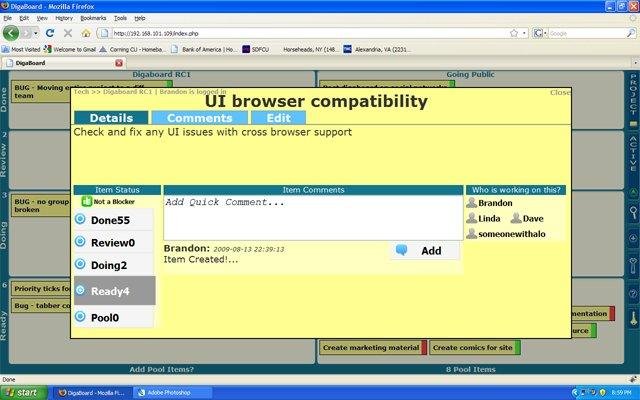Viewport: 640px width, 400px height.
Task: Open the History menu
Action: [x=64, y=18]
